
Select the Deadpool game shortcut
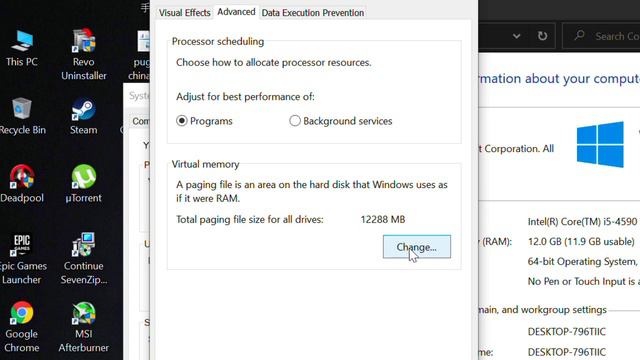22,184
